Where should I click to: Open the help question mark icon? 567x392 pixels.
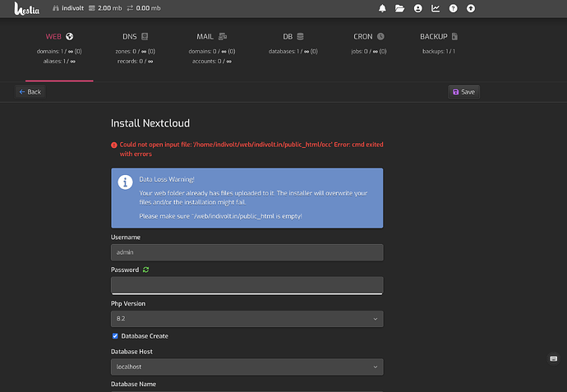[453, 8]
